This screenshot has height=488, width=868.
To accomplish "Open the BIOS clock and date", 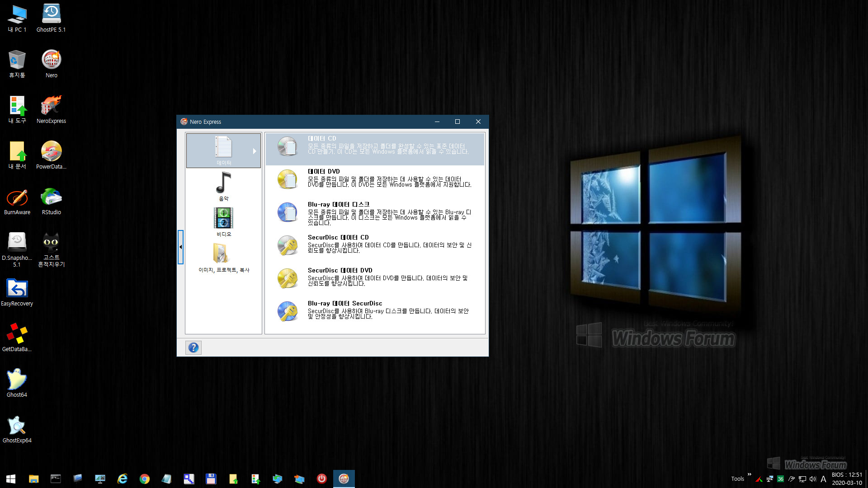I will tap(847, 479).
